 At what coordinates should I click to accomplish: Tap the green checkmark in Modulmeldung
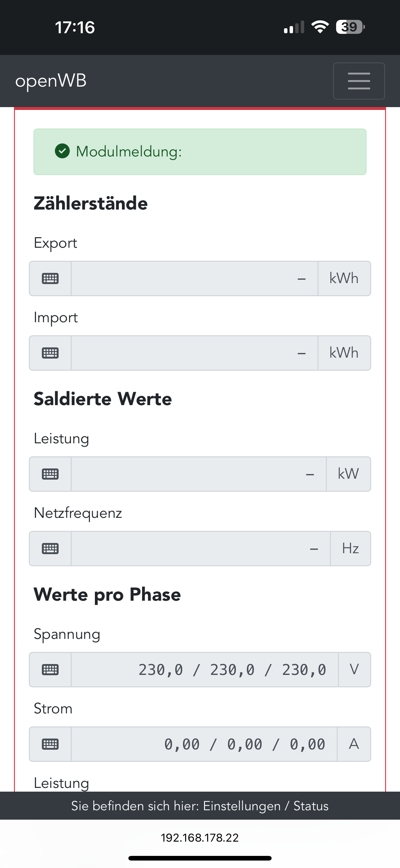[62, 151]
